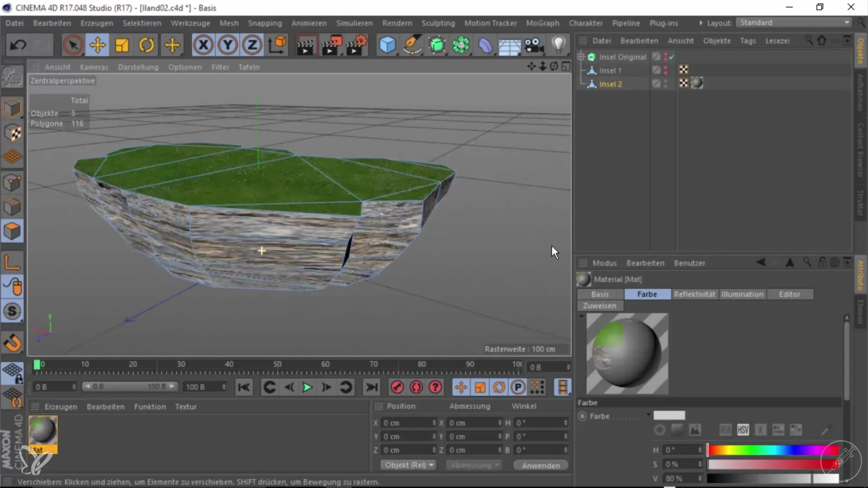Viewport: 868px width, 488px height.
Task: Open the Layout Standard dropdown
Action: [x=794, y=23]
